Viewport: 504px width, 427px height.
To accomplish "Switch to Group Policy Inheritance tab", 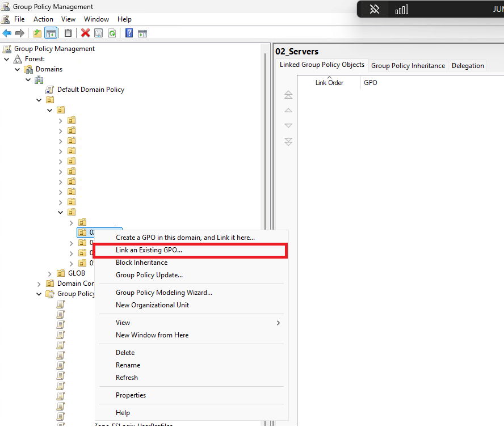I will pos(408,66).
